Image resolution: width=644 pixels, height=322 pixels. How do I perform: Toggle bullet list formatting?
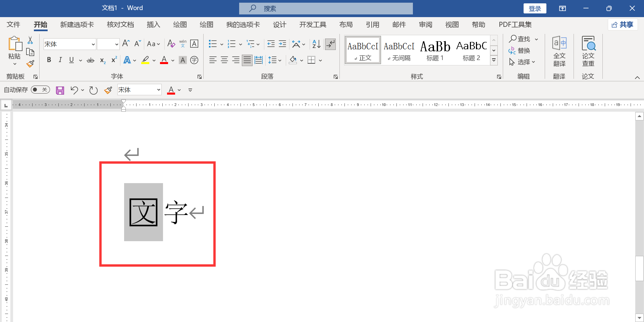click(x=213, y=44)
